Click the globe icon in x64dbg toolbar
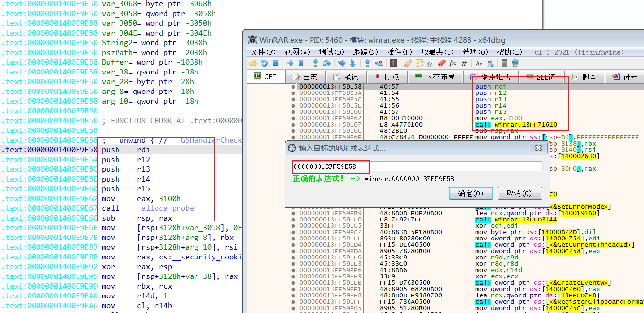The image size is (644, 313). [515, 63]
